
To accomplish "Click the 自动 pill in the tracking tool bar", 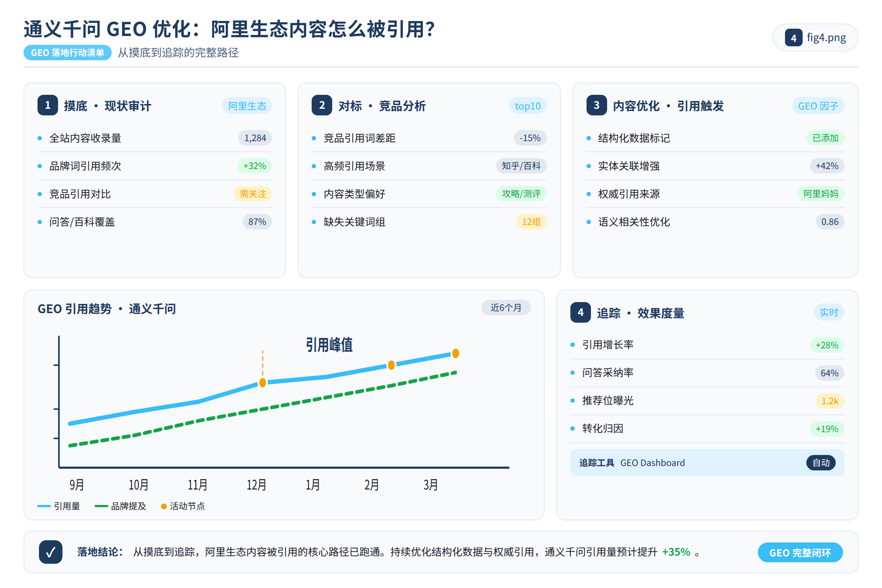I will tap(821, 463).
